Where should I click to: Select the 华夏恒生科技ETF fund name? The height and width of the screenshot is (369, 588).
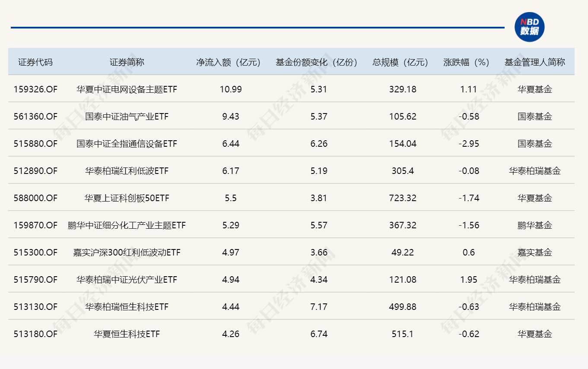[127, 334]
